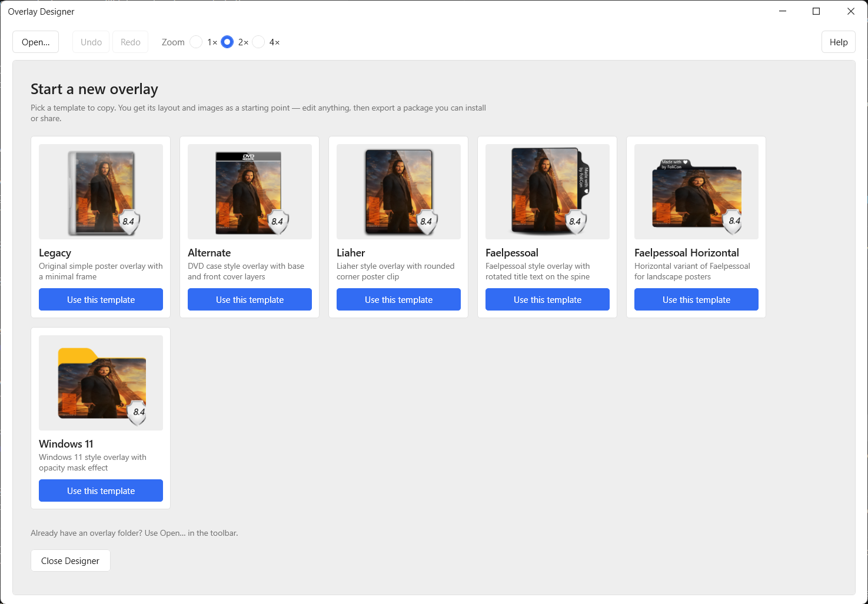Minimize the Overlay Designer window
The height and width of the screenshot is (604, 868).
click(783, 11)
